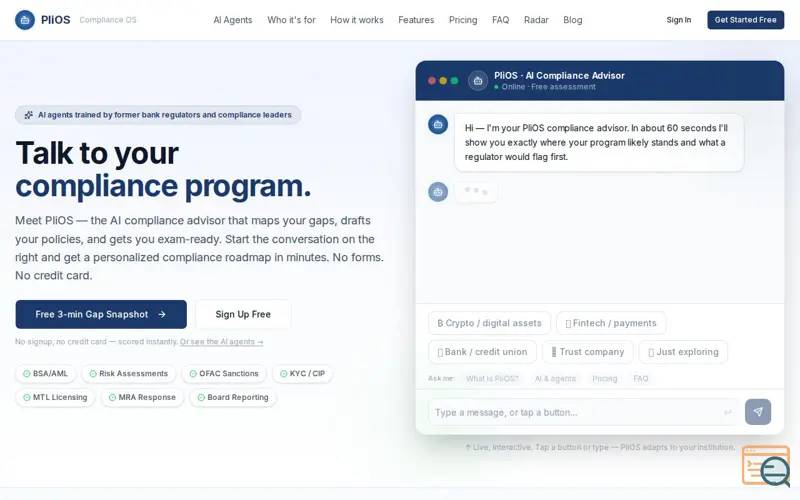The width and height of the screenshot is (800, 500).
Task: Focus the 'Type a message' input field
Action: pos(584,412)
